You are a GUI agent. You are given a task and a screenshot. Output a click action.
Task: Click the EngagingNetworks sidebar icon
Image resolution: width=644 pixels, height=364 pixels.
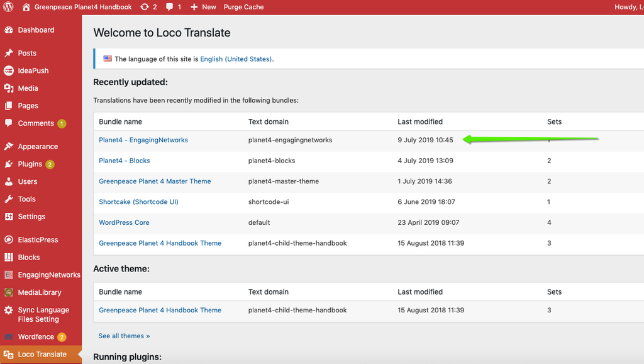tap(9, 275)
